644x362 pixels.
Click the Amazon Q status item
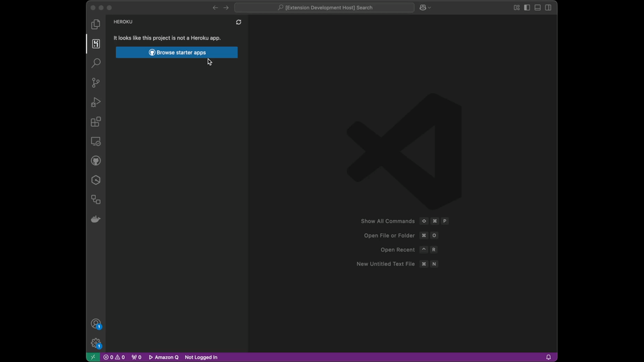[164, 357]
